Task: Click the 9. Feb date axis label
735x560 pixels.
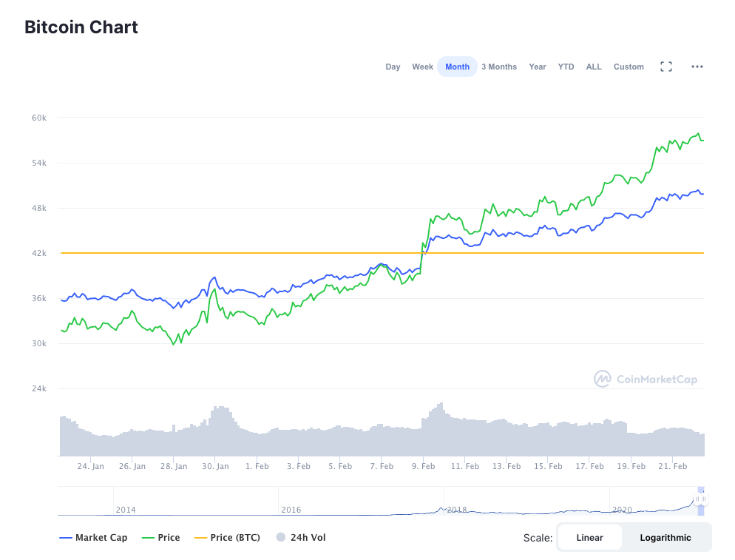Action: [x=423, y=466]
